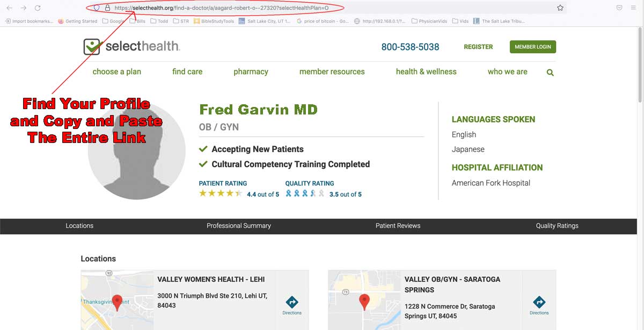Open the browser hamburger menu
The width and height of the screenshot is (644, 330).
pos(633,8)
